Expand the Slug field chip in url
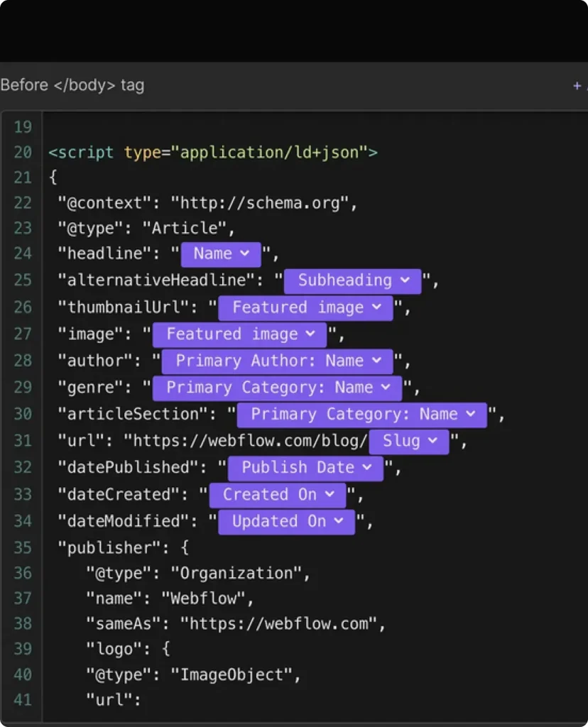This screenshot has height=727, width=588. point(409,441)
